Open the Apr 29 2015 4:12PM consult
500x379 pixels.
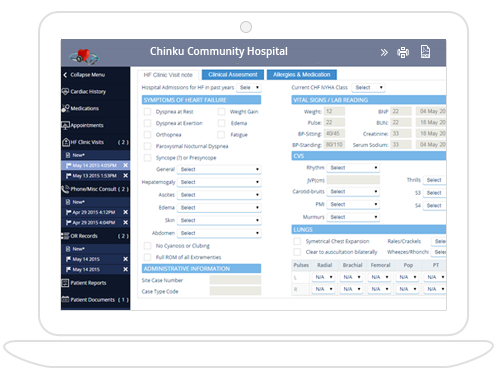pyautogui.click(x=94, y=212)
